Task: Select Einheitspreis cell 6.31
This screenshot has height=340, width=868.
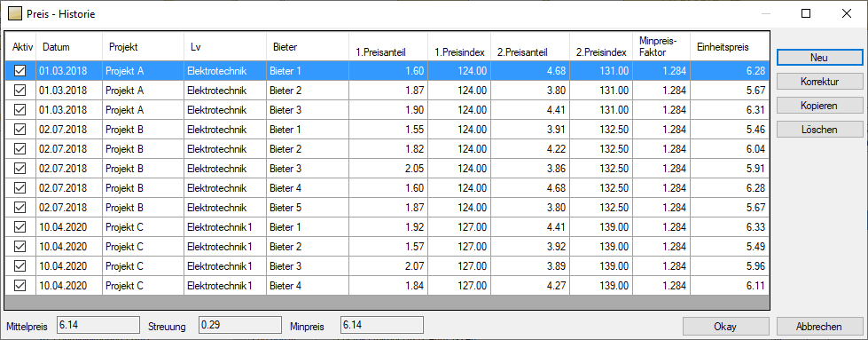Action: click(x=729, y=110)
